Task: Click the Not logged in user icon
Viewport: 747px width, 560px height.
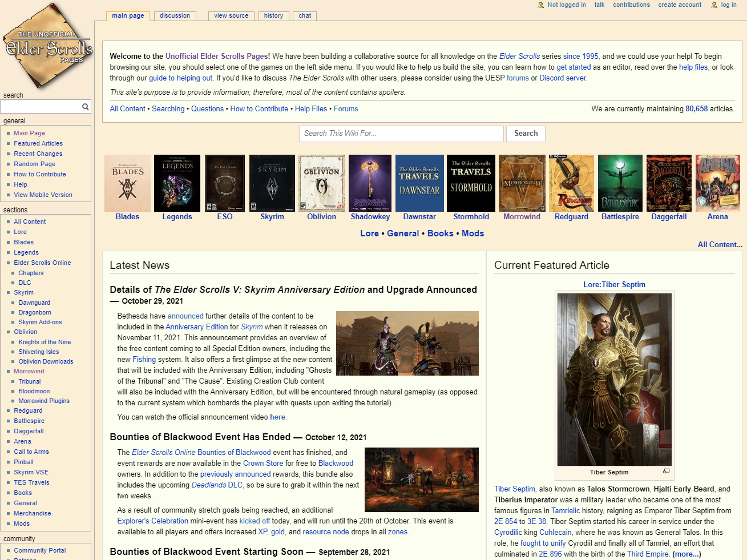Action: 541,5
